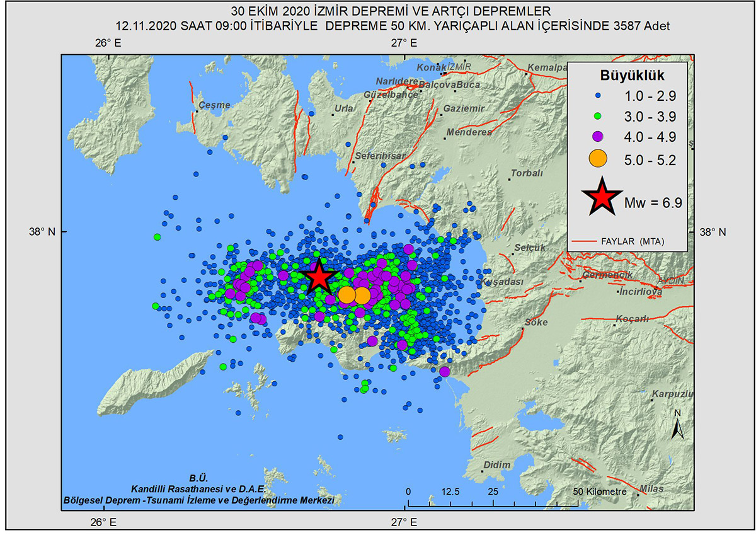Click the Didim town label
756x535 pixels.
coord(497,465)
